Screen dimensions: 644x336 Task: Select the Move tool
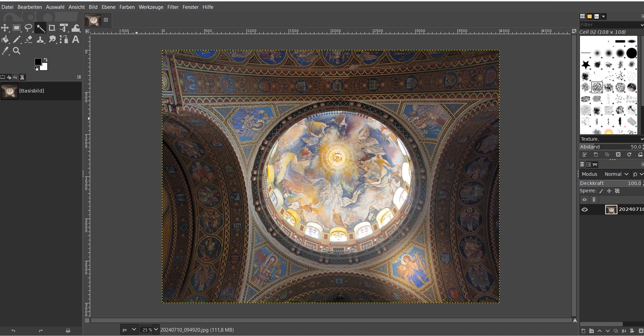click(x=5, y=28)
